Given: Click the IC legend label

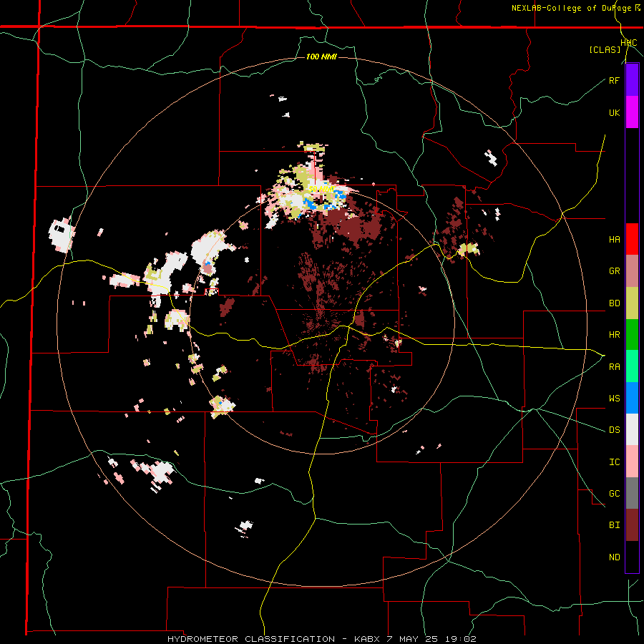Looking at the screenshot, I should (614, 462).
